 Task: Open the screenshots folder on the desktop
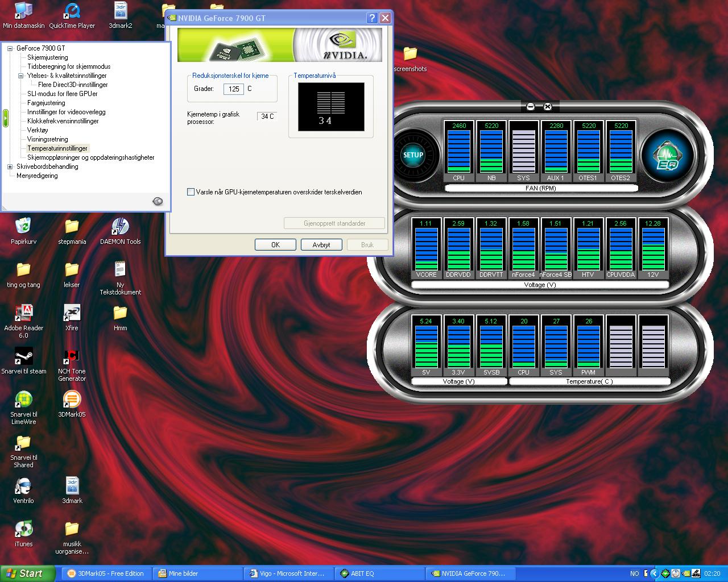click(x=410, y=59)
